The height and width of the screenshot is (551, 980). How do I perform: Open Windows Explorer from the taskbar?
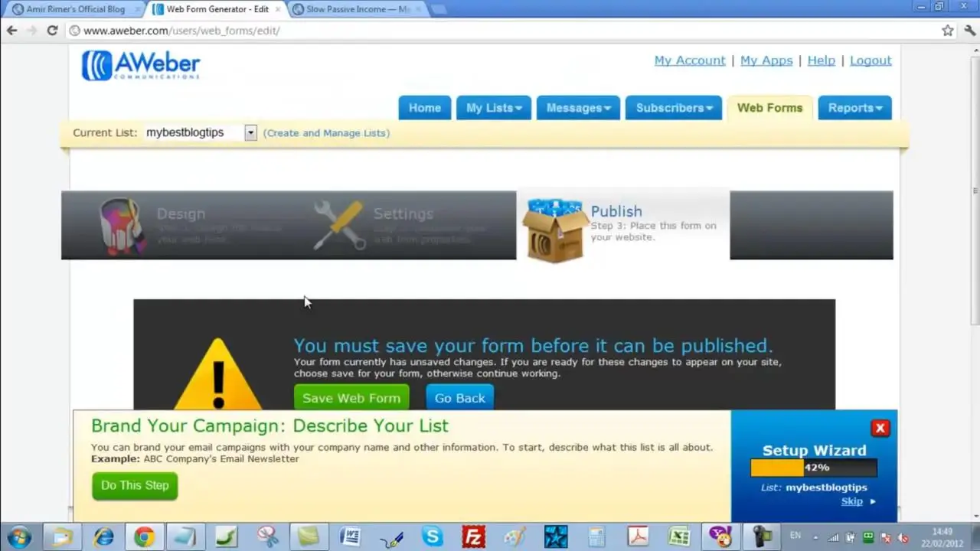63,537
